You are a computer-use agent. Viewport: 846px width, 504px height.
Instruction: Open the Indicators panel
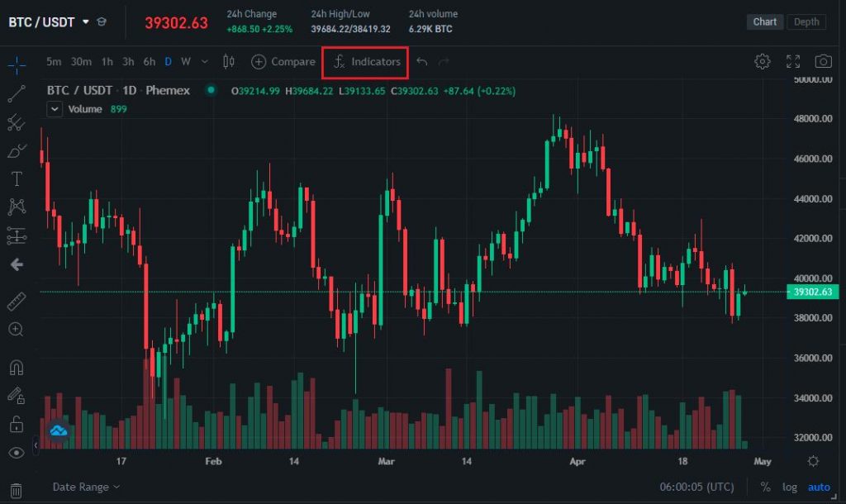click(x=366, y=62)
